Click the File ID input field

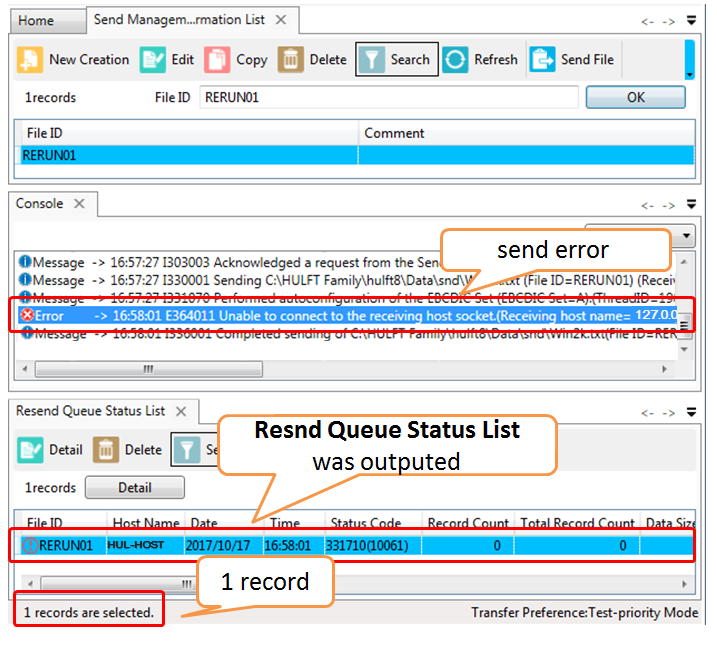[389, 97]
